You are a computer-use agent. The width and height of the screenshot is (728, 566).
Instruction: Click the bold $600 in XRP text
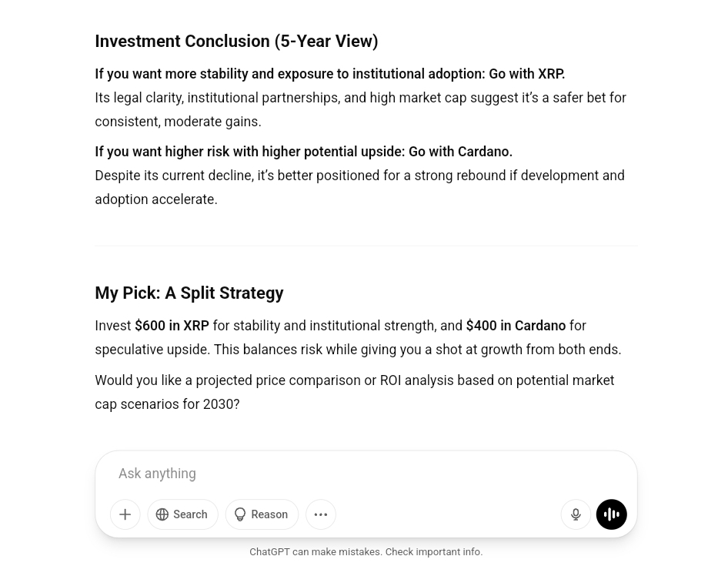(172, 326)
